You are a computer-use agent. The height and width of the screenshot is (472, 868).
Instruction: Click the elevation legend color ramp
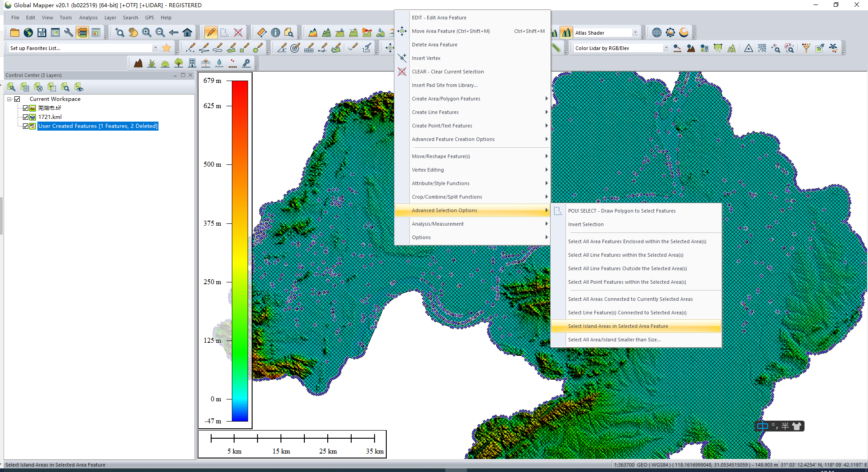coord(240,251)
